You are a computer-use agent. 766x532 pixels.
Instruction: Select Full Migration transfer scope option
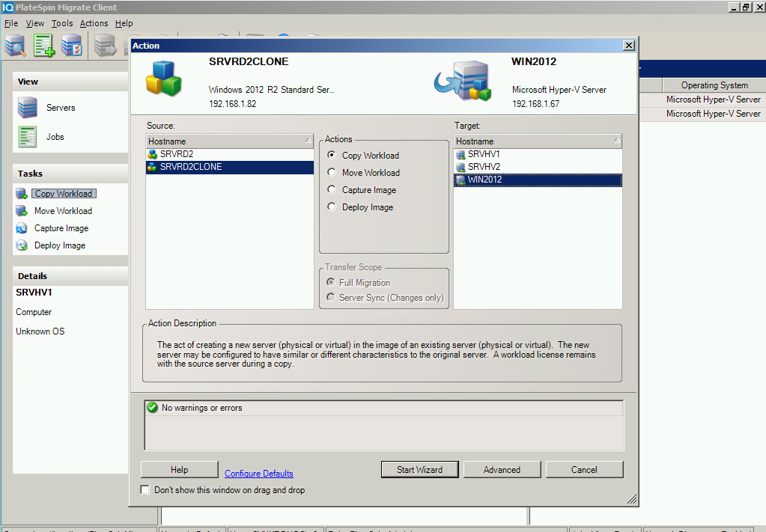(331, 282)
